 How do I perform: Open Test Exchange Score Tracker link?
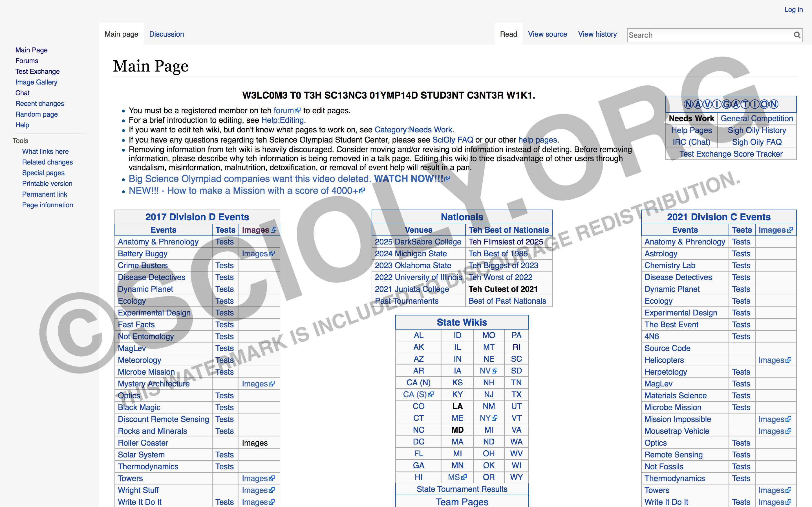pyautogui.click(x=731, y=154)
